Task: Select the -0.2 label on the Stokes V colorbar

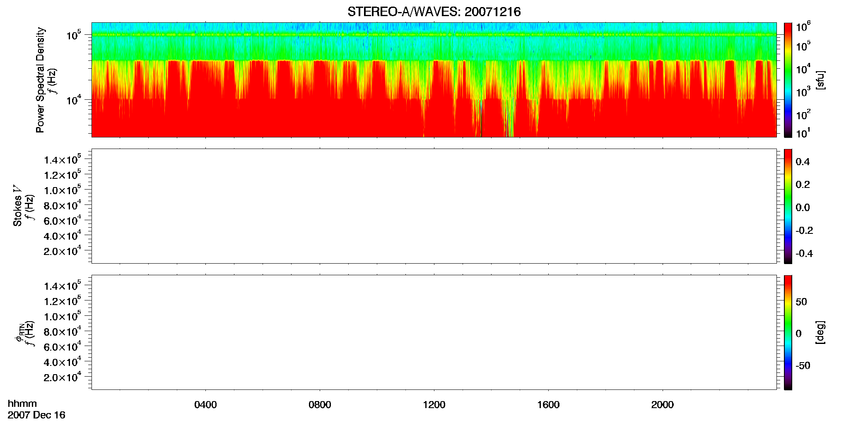Action: [x=804, y=230]
